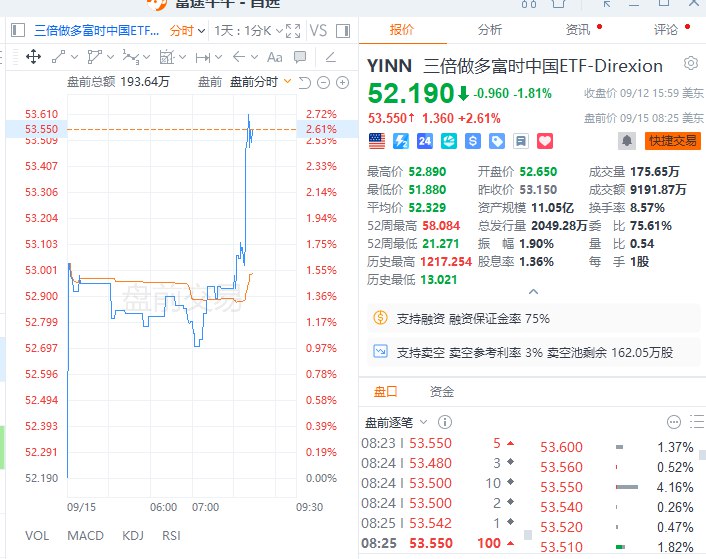706x559 pixels.
Task: Select the comment bubble tool
Action: coord(300,57)
